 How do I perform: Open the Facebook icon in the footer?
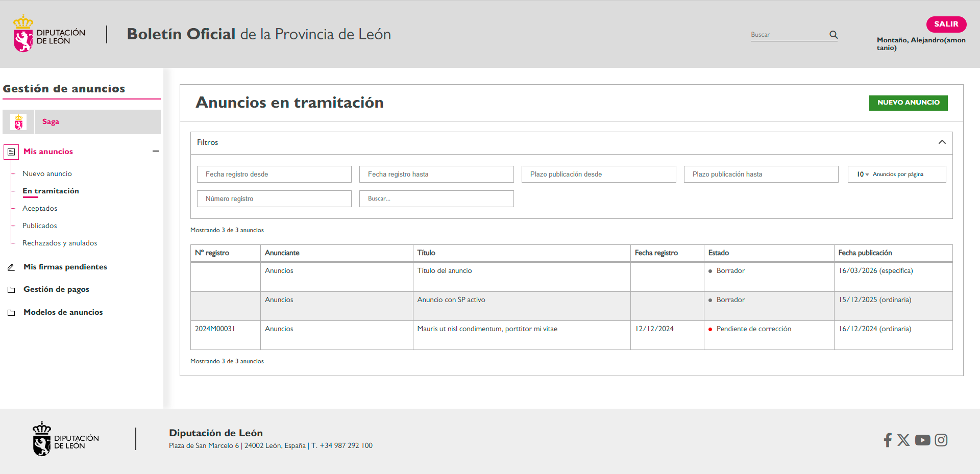(888, 440)
